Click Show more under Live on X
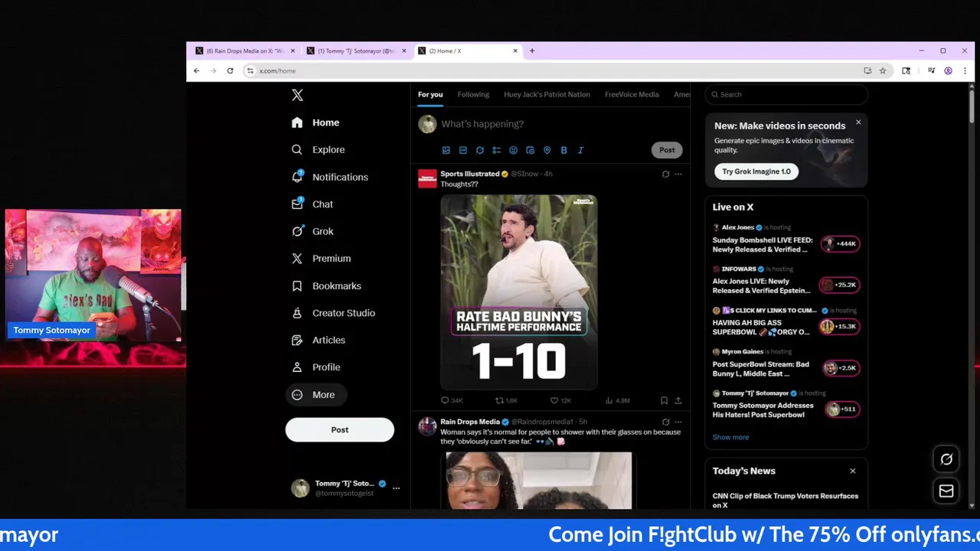The width and height of the screenshot is (980, 551). [730, 438]
